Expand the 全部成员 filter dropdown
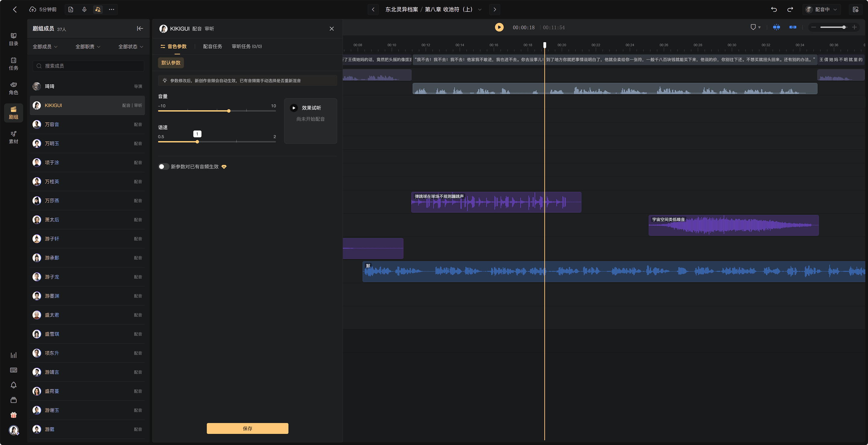The image size is (868, 445). [45, 46]
